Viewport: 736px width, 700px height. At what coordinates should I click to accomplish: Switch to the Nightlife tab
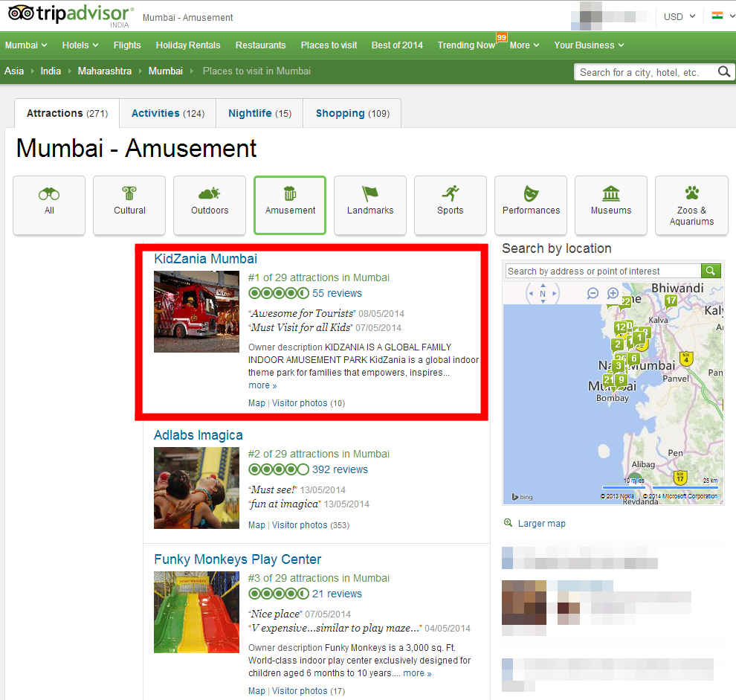(259, 113)
